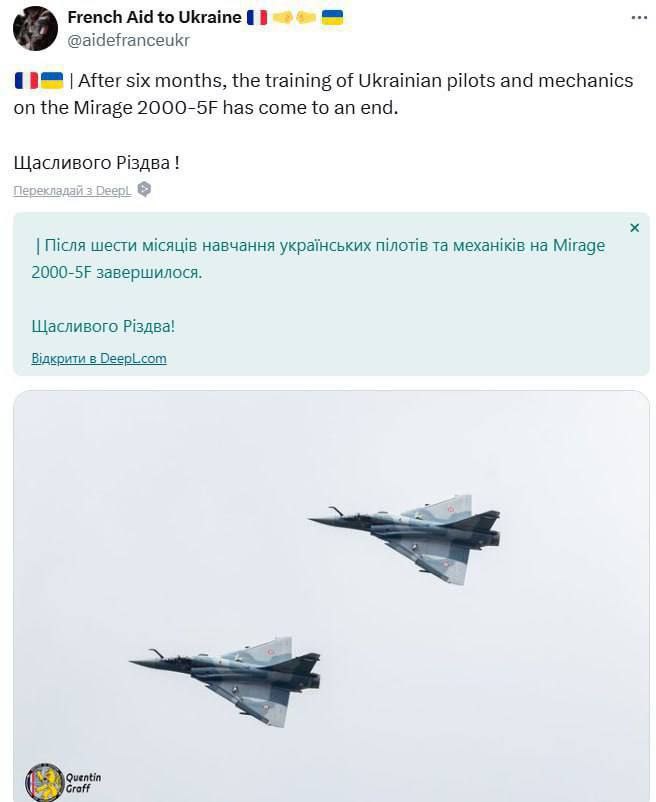
Task: Click the 'Перекладай з DeepL' translate link
Action: click(x=72, y=191)
